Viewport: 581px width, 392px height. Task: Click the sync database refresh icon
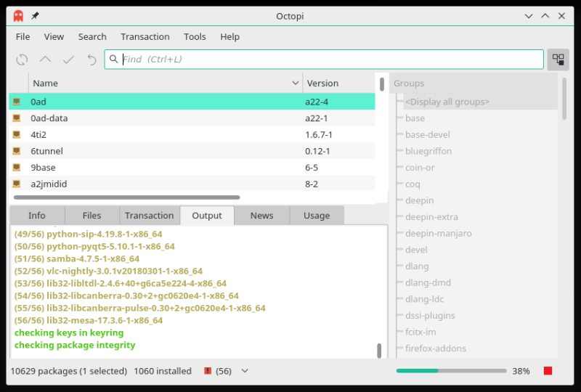pyautogui.click(x=22, y=60)
